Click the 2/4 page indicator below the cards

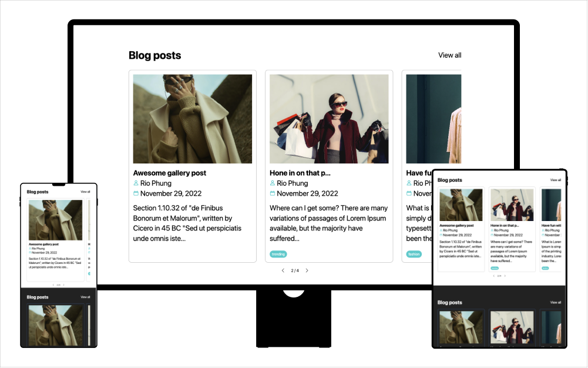pyautogui.click(x=294, y=270)
